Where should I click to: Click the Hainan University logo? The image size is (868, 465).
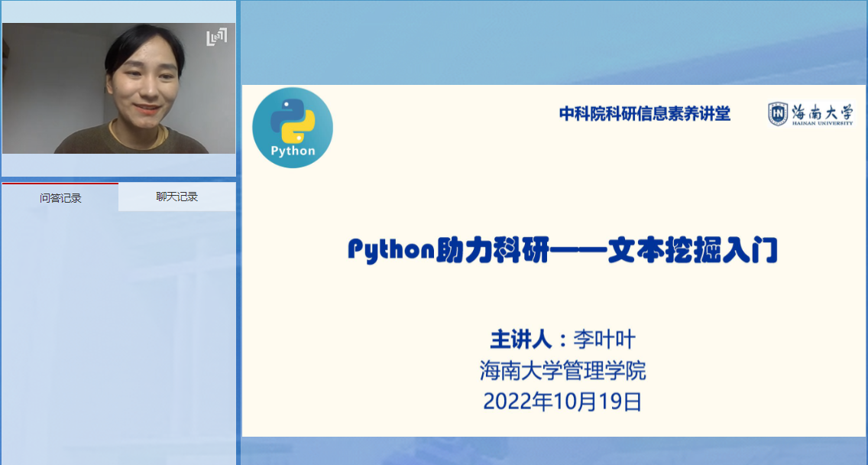[x=811, y=114]
